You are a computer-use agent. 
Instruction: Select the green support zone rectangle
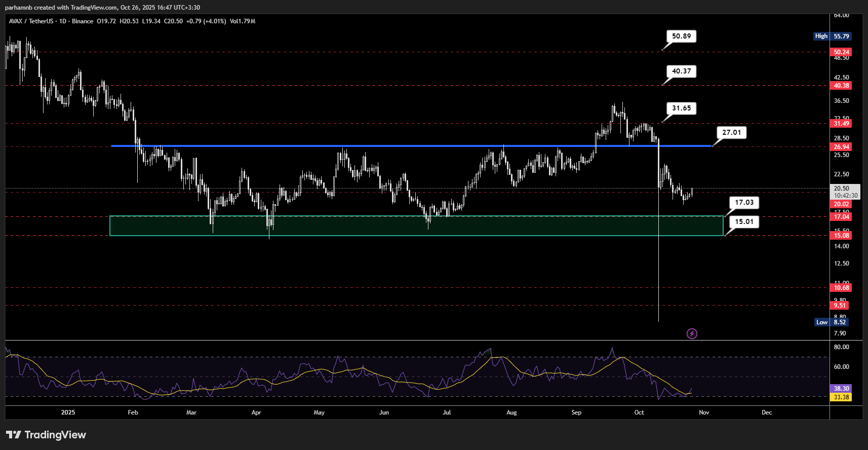415,226
